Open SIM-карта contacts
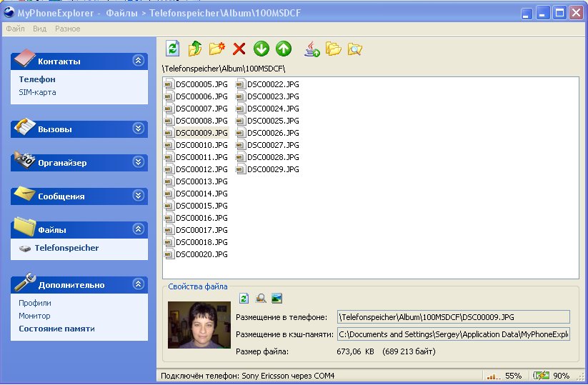 pyautogui.click(x=37, y=92)
